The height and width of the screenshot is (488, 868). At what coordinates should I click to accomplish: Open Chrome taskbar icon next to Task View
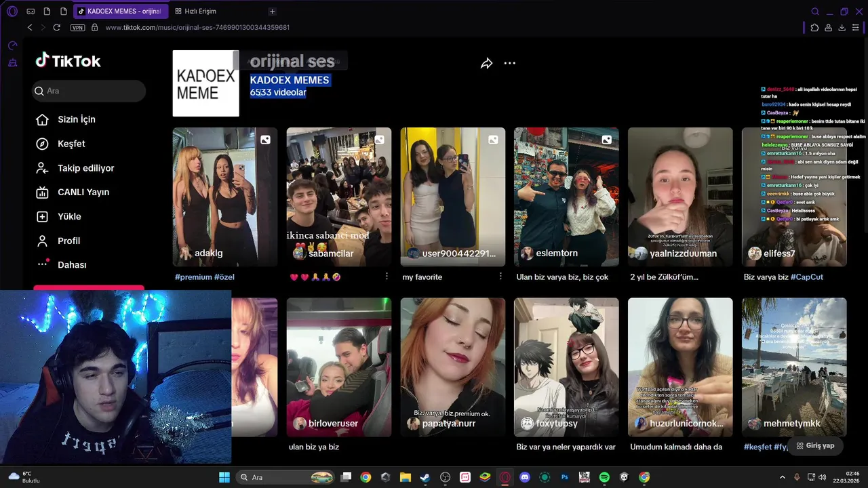(x=366, y=477)
